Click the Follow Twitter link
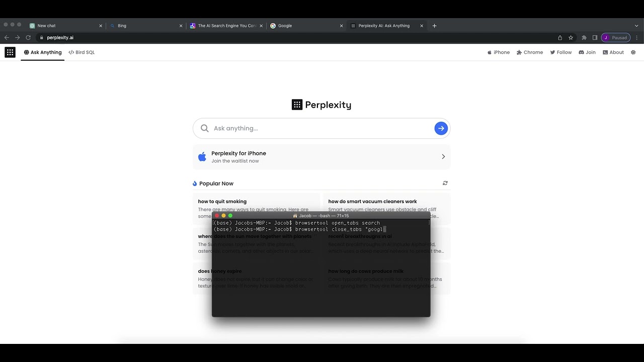 click(561, 52)
